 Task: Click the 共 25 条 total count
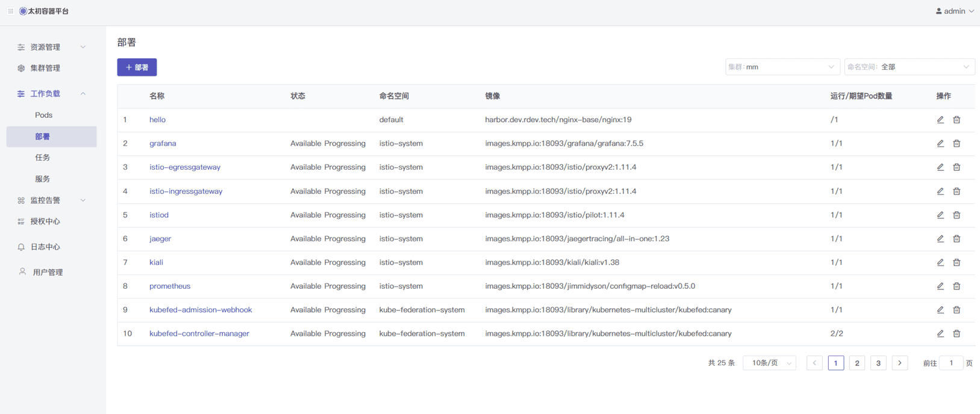click(722, 363)
